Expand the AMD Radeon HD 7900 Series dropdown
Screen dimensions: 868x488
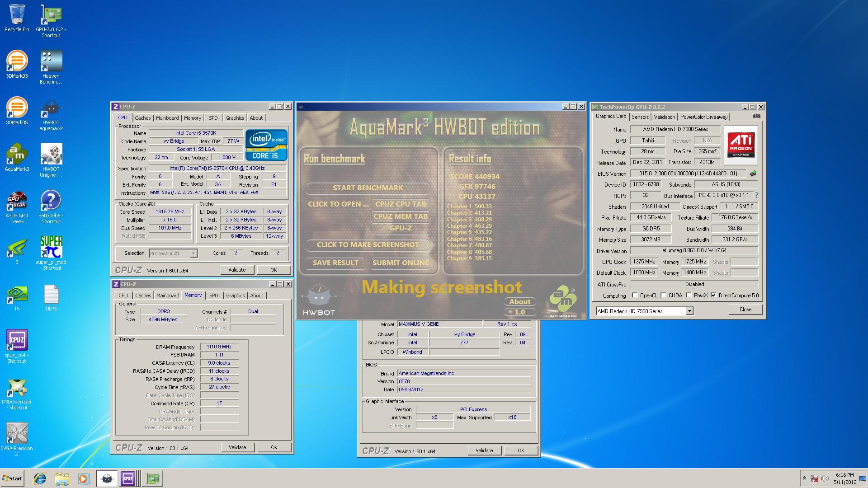pyautogui.click(x=689, y=311)
